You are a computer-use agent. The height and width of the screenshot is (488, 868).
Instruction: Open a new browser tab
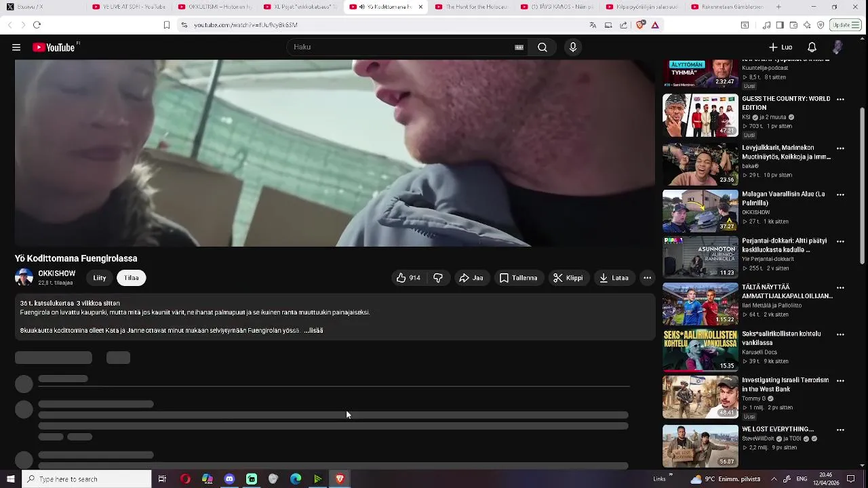coord(778,7)
